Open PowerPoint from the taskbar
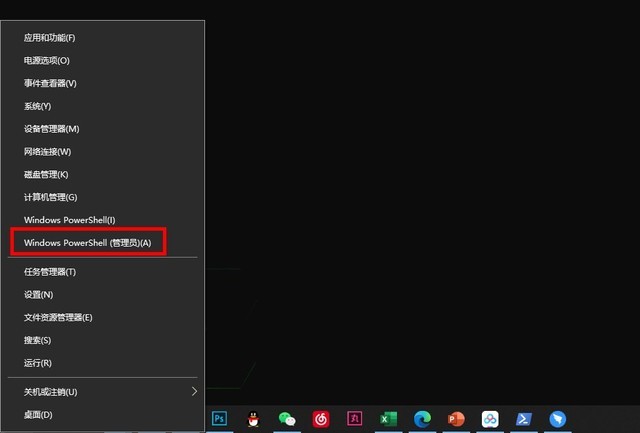 click(x=456, y=419)
